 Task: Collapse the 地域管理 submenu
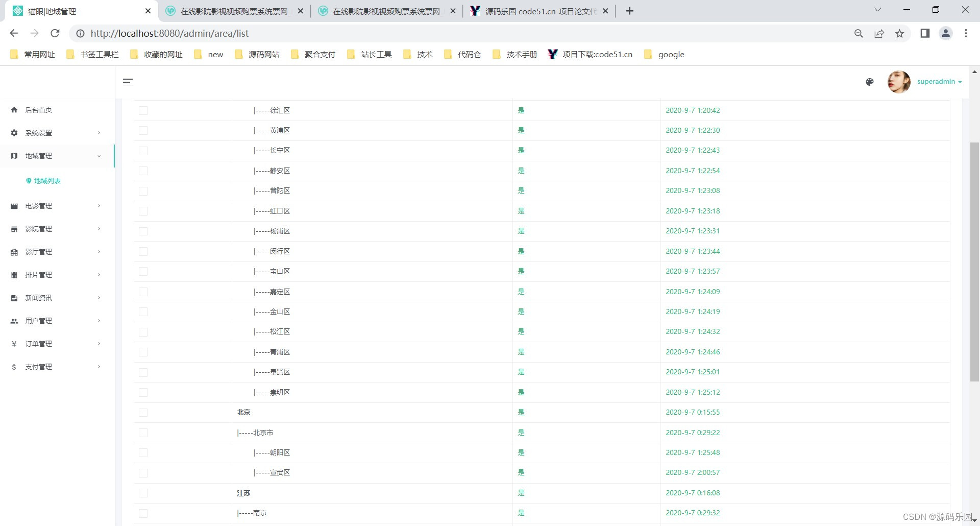click(99, 156)
